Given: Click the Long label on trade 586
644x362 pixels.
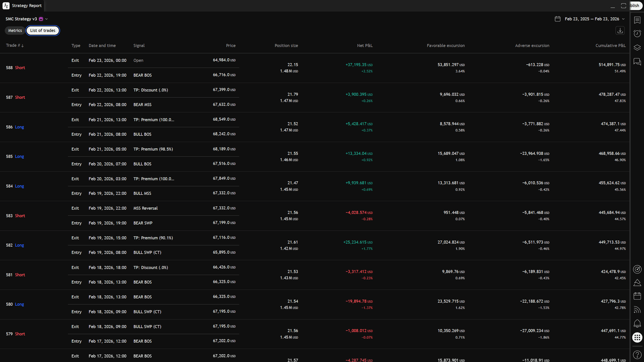Looking at the screenshot, I should click(x=19, y=127).
